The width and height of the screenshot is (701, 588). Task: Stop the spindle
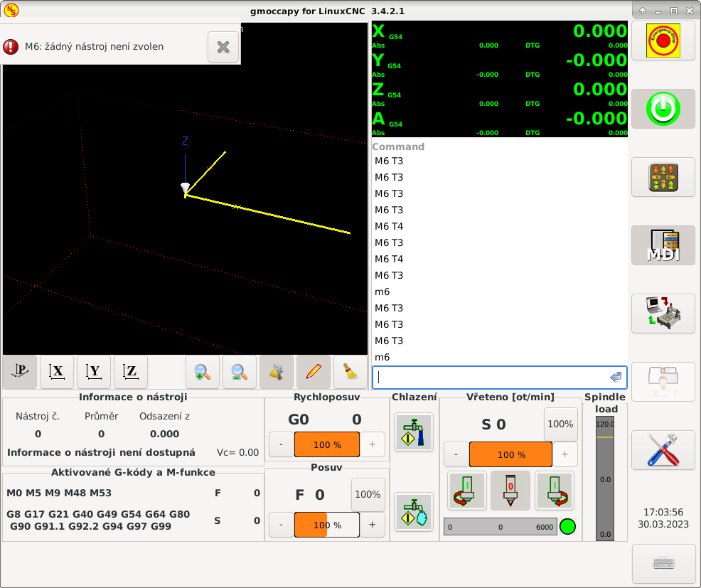[510, 490]
